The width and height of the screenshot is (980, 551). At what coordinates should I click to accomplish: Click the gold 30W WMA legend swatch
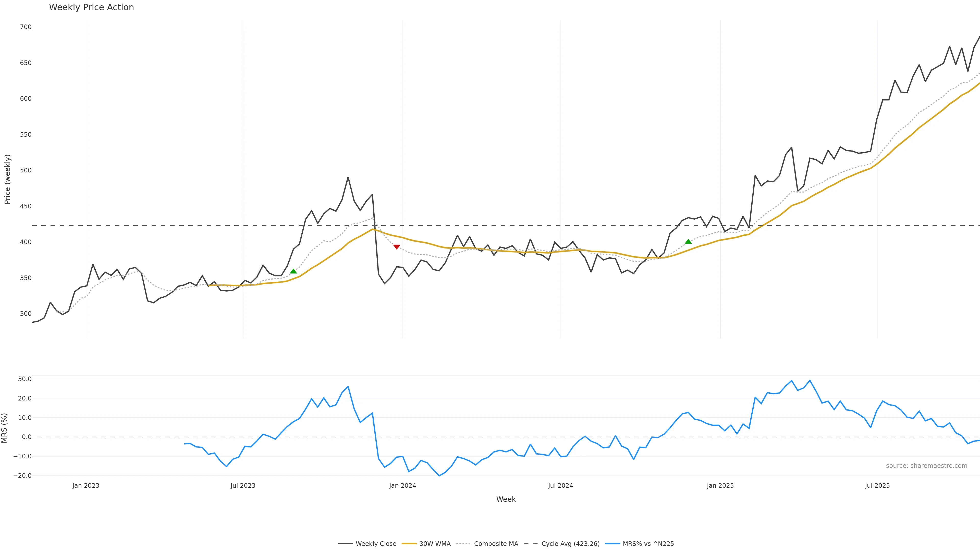[409, 544]
